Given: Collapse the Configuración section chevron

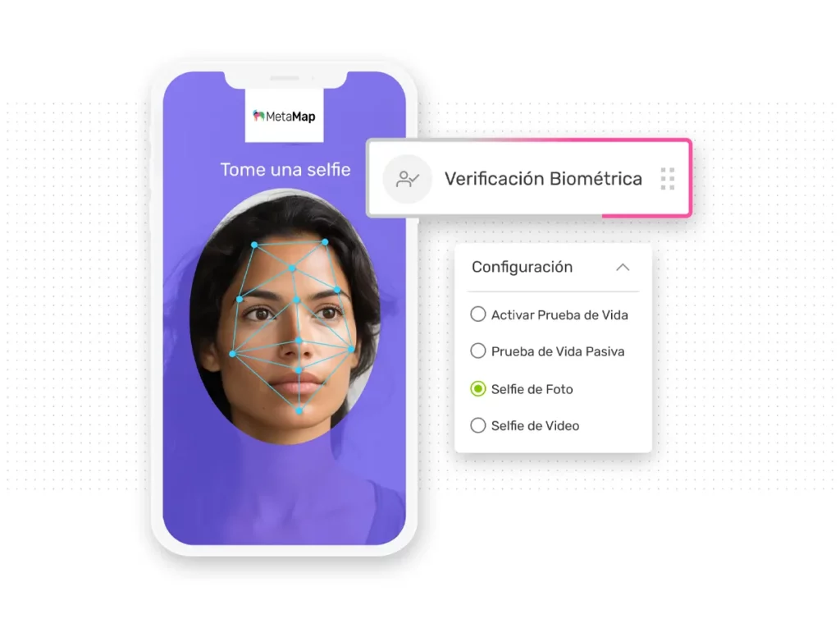Looking at the screenshot, I should (x=623, y=267).
